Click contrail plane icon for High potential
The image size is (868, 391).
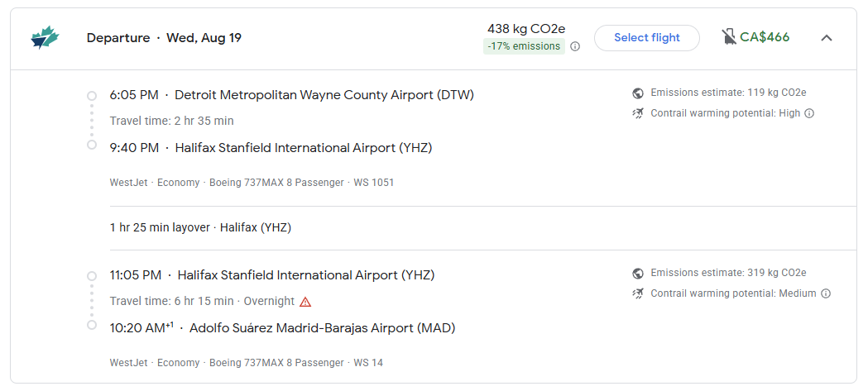[x=638, y=113]
